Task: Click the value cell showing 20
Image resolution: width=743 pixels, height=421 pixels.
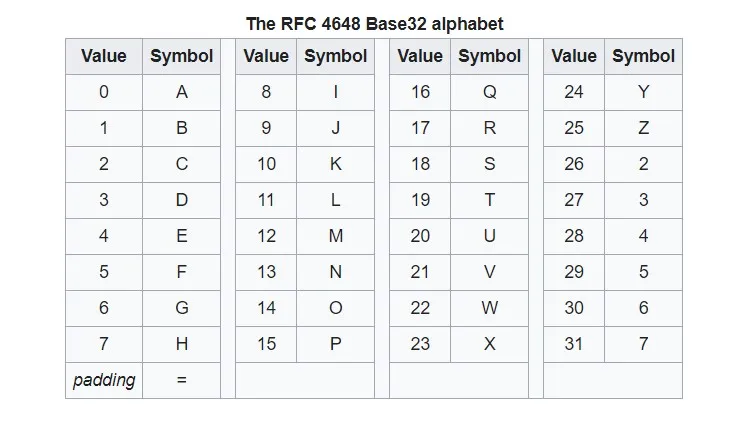Action: click(x=420, y=236)
